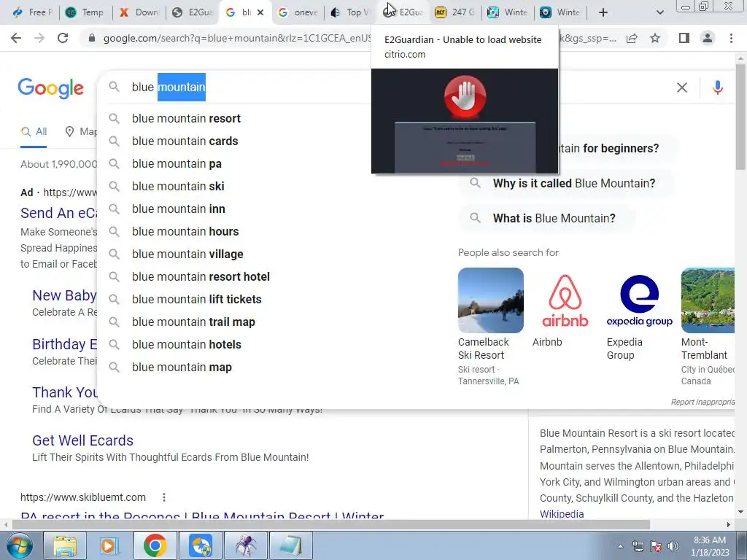Viewport: 747px width, 560px height.
Task: Start voice search with the microphone
Action: [718, 87]
